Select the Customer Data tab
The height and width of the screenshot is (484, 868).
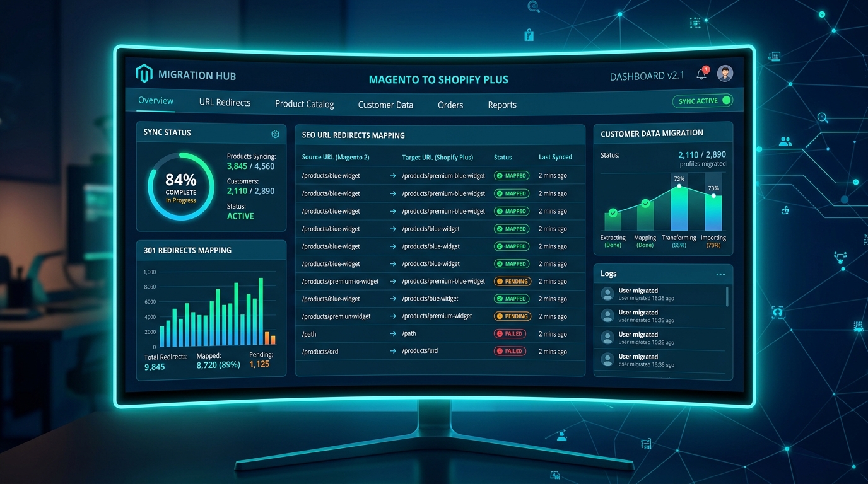[x=385, y=105]
